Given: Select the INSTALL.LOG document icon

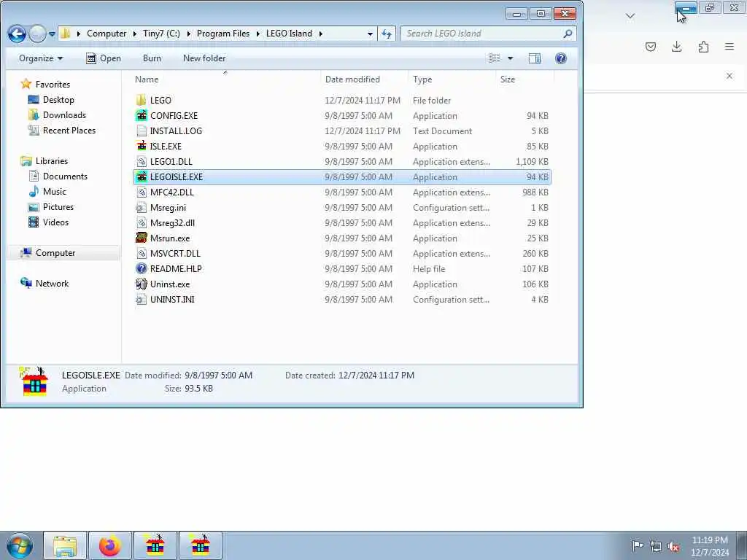Looking at the screenshot, I should (x=141, y=131).
